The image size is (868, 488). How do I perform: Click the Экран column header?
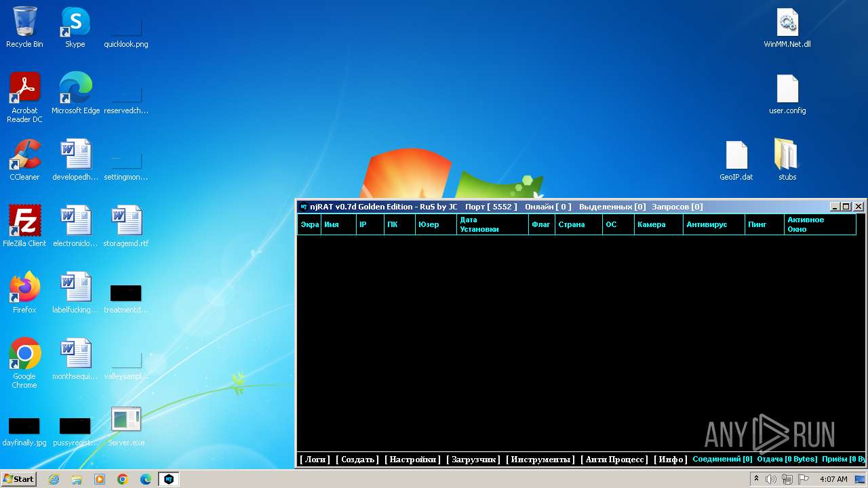click(309, 224)
